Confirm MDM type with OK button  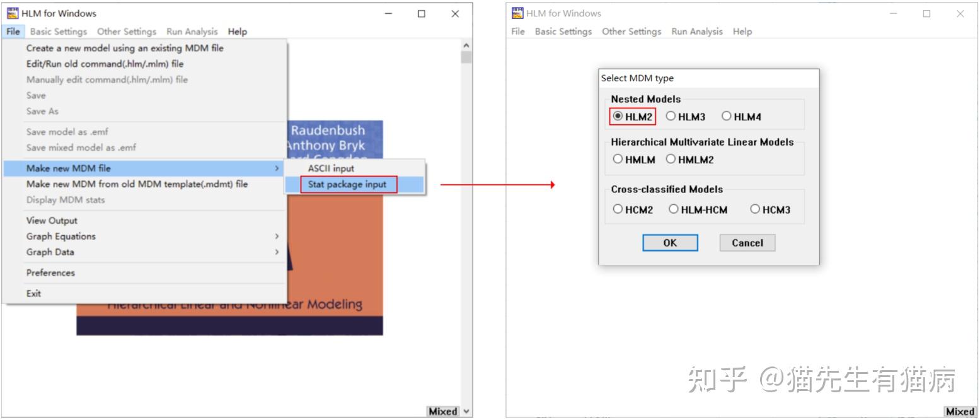click(x=669, y=243)
